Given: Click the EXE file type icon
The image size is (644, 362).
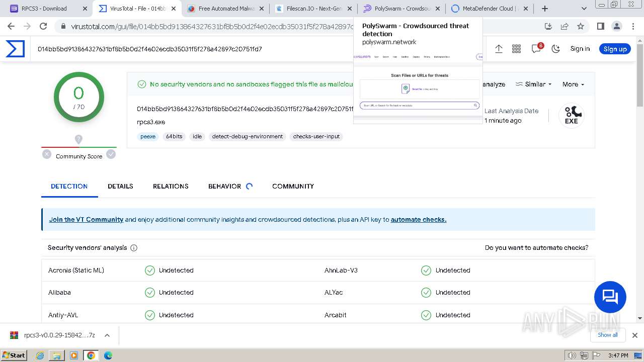Looking at the screenshot, I should [572, 116].
